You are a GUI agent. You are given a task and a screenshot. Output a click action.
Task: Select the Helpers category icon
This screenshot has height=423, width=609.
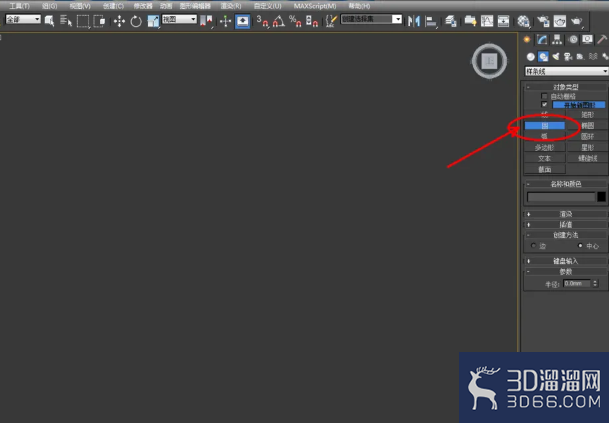[580, 57]
